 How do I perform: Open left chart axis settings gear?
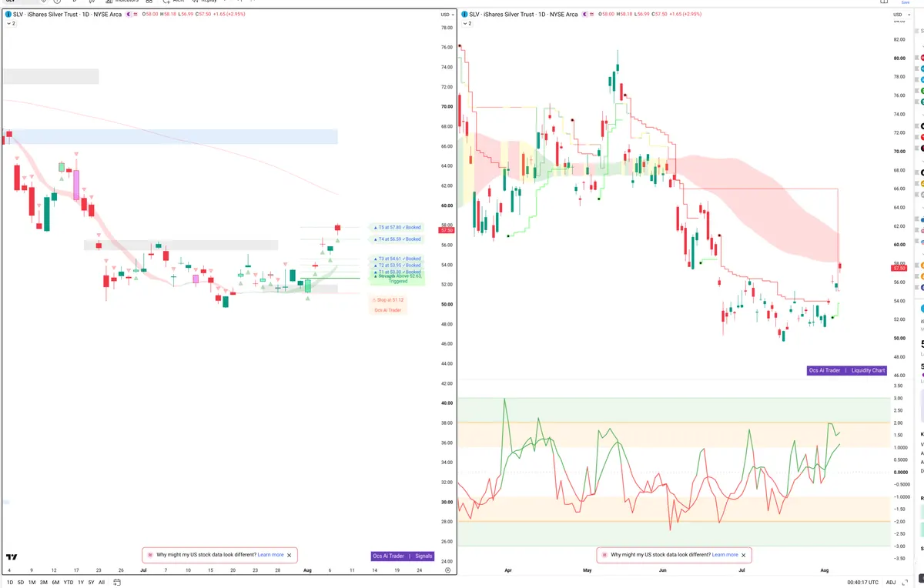tap(447, 570)
